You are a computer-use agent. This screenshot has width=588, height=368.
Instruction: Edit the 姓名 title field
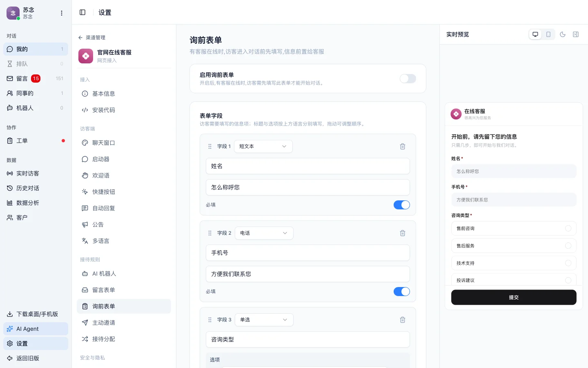308,166
